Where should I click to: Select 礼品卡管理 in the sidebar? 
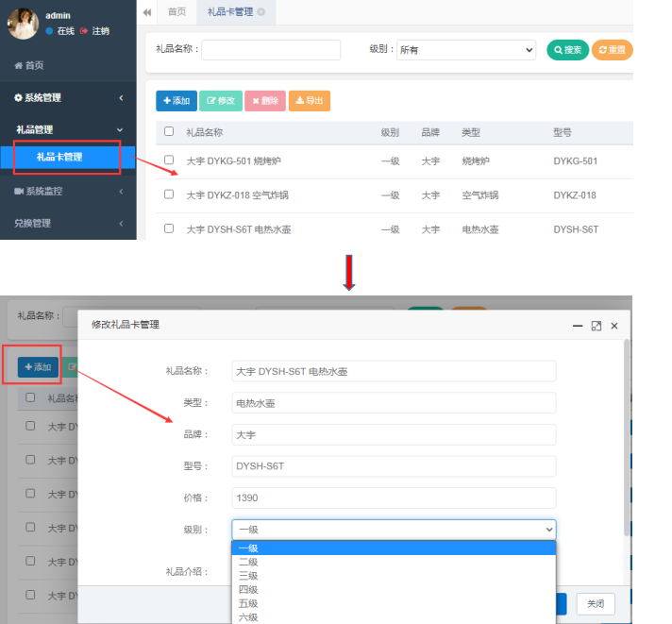click(x=68, y=157)
